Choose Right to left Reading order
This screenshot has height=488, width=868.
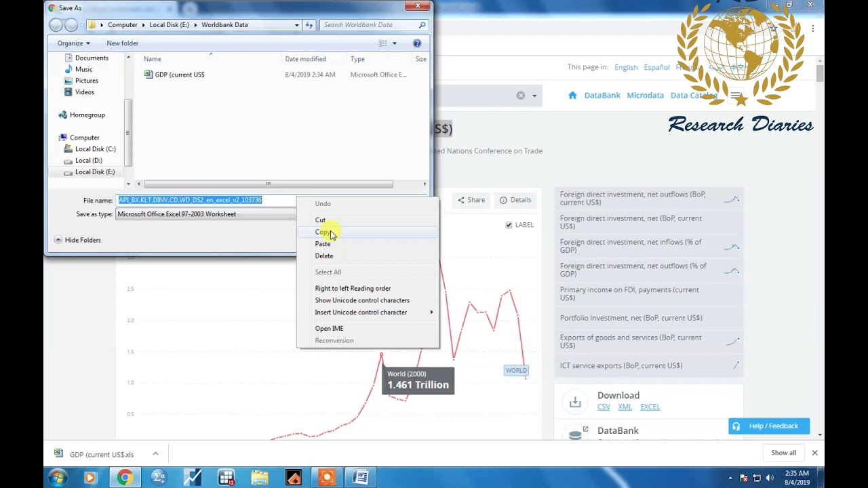click(x=353, y=289)
